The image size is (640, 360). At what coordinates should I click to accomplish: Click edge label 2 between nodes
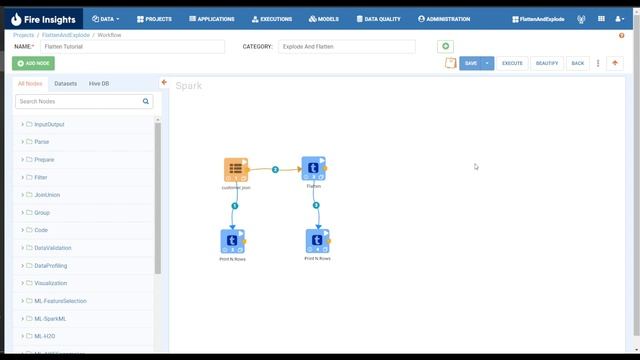click(x=275, y=169)
